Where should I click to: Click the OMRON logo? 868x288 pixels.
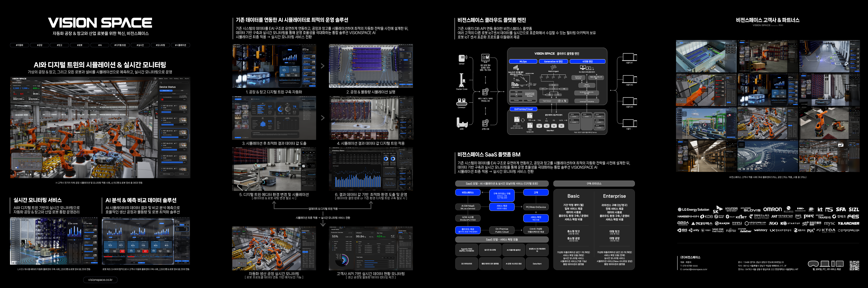click(x=773, y=209)
